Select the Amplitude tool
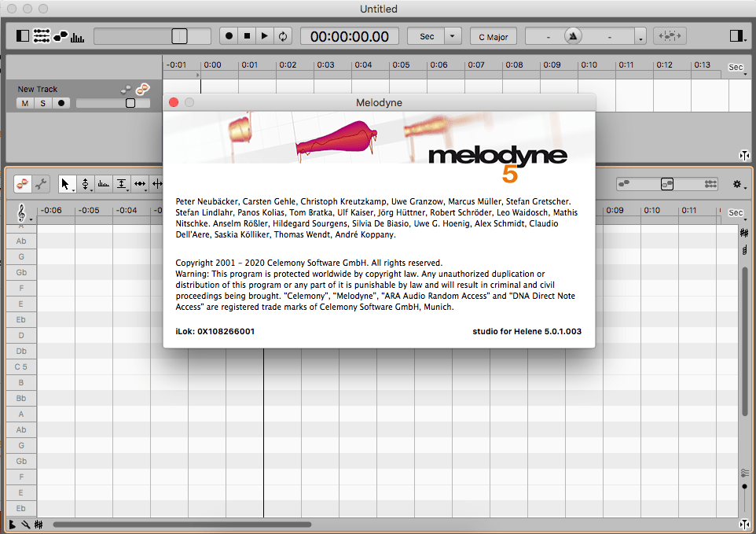The width and height of the screenshot is (756, 534). [122, 184]
